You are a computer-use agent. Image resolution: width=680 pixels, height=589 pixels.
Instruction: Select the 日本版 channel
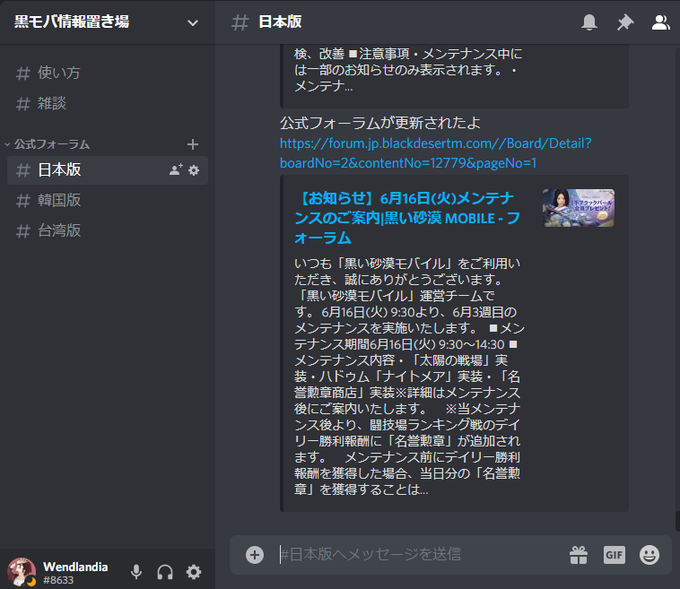click(108, 170)
